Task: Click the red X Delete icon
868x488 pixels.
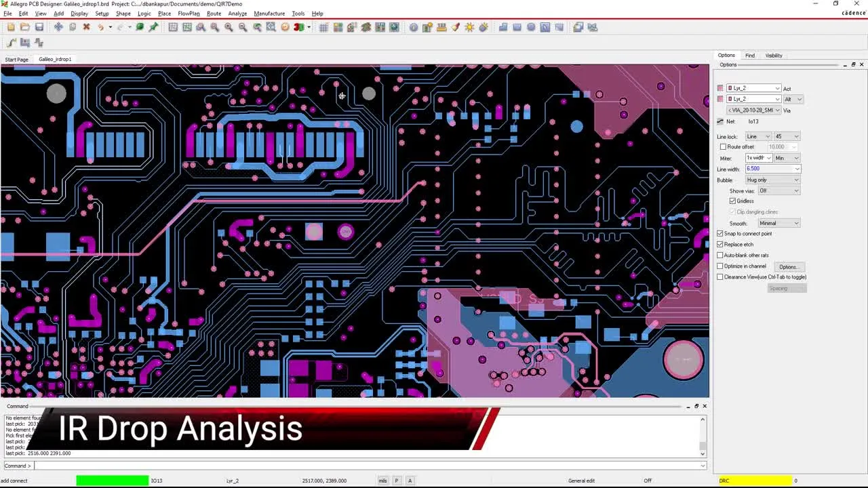Action: tap(86, 27)
